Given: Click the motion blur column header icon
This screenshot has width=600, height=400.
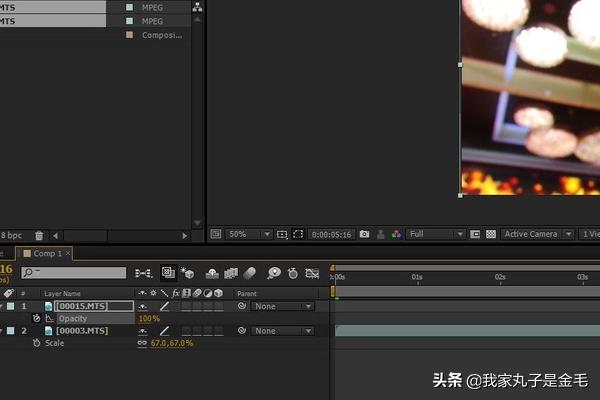Looking at the screenshot, I should point(197,293).
